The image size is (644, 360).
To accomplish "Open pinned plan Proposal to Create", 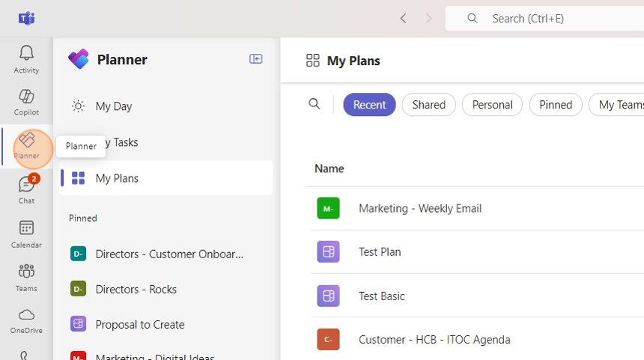I will pos(140,324).
